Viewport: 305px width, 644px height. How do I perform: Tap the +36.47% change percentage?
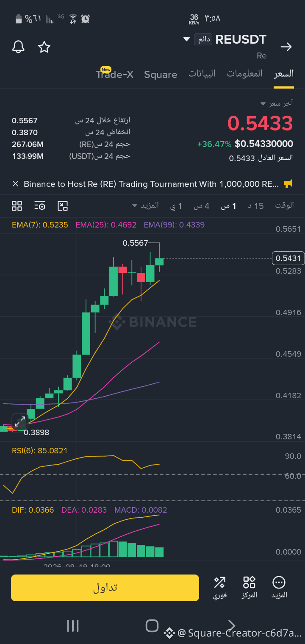(214, 144)
